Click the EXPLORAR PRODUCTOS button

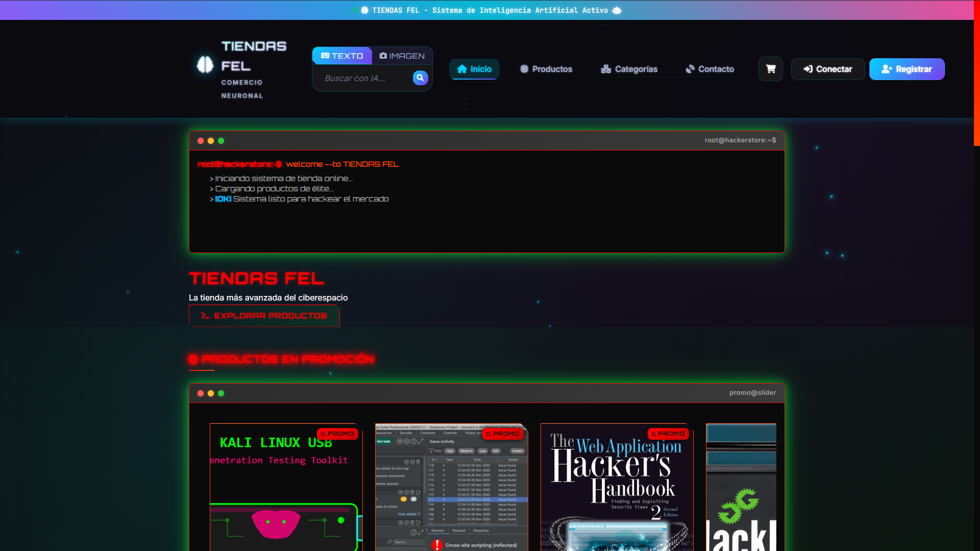264,316
